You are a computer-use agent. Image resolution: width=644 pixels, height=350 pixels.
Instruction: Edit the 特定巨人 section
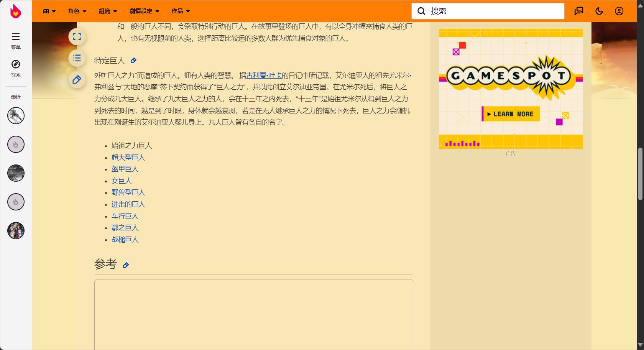133,61
